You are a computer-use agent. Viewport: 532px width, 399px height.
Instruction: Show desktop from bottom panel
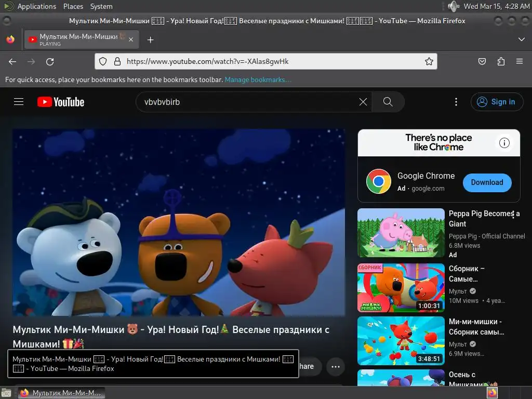6,393
